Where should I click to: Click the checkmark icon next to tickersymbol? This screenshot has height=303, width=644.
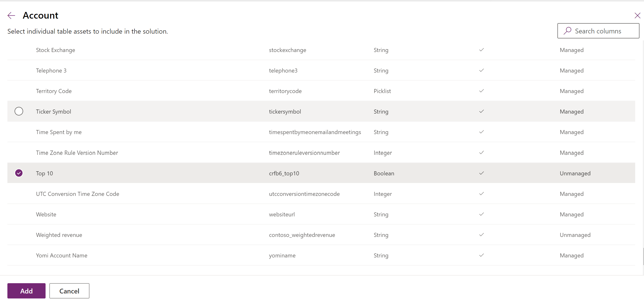(482, 111)
